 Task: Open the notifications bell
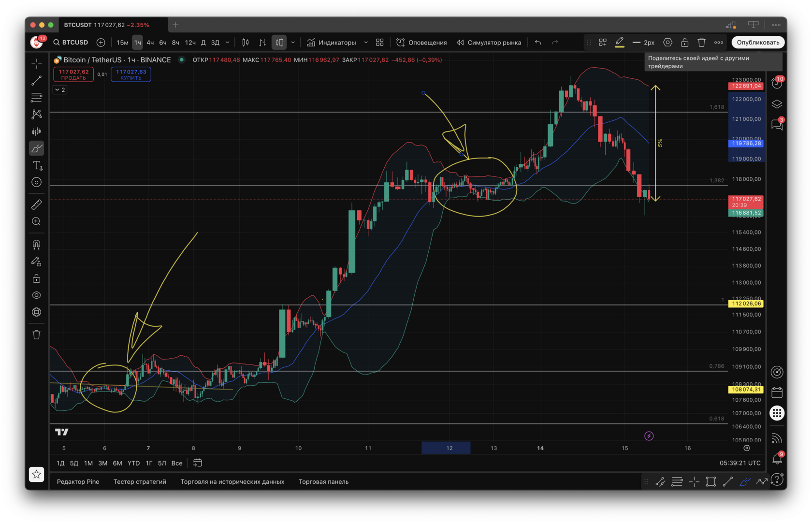(777, 458)
